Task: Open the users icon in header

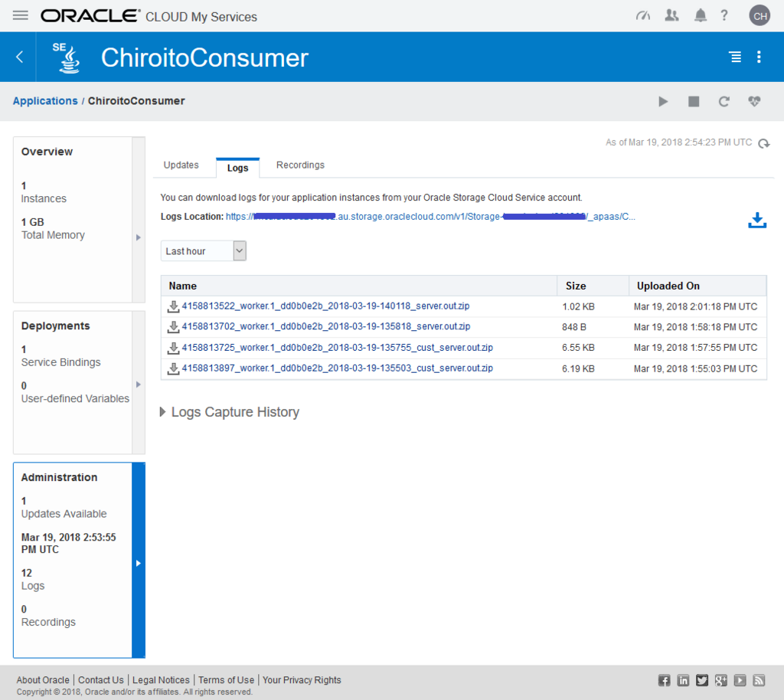Action: tap(671, 15)
